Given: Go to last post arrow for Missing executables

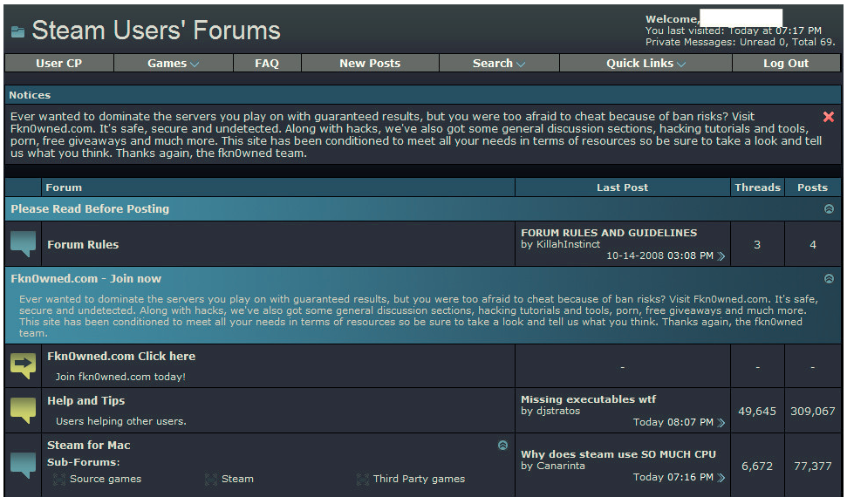Looking at the screenshot, I should [x=721, y=422].
